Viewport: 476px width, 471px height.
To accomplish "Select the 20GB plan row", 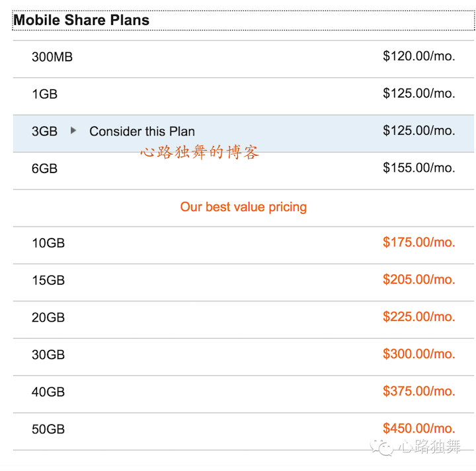I will (243, 320).
